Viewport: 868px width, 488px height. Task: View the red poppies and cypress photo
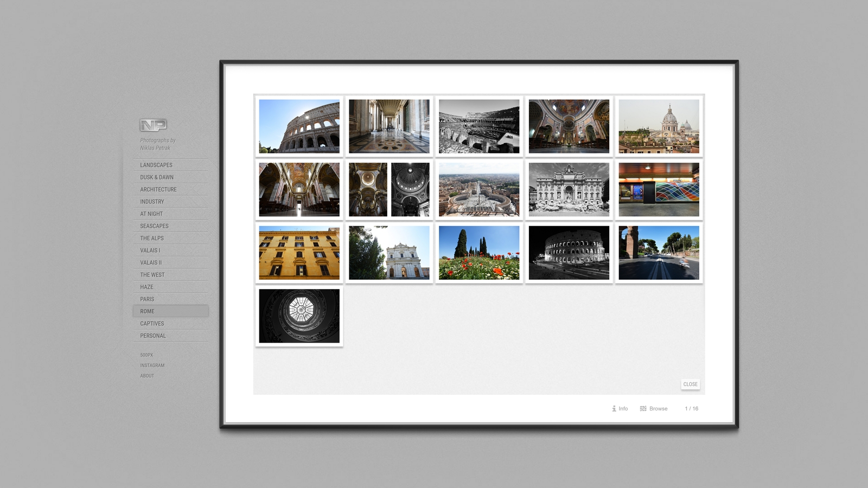coord(478,253)
